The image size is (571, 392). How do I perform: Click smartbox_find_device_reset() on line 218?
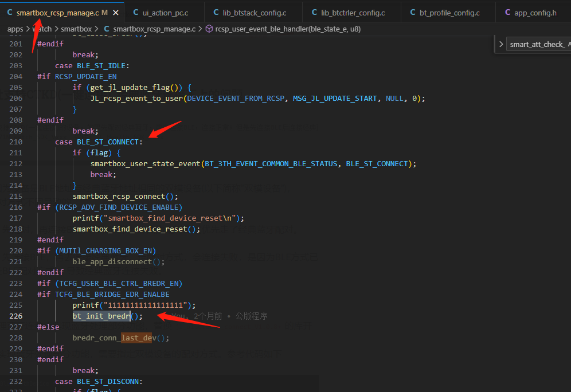click(136, 229)
